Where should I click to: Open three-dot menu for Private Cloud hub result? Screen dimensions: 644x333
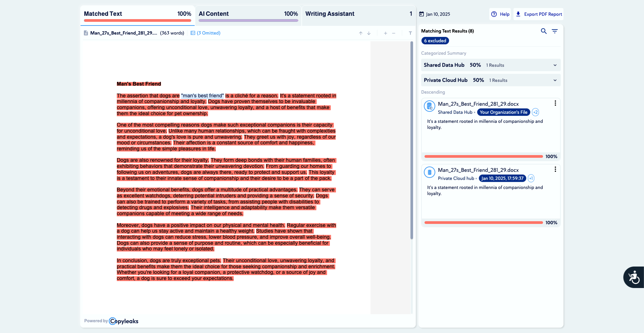click(x=555, y=170)
